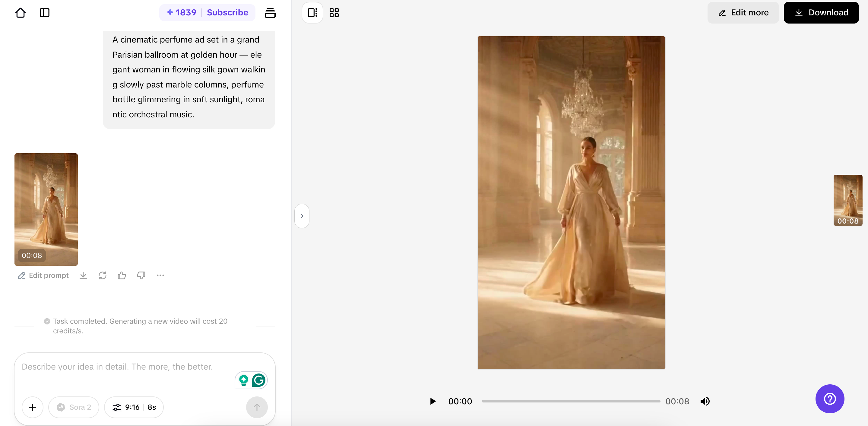Go to the home screen icon
The image size is (868, 426).
[21, 13]
